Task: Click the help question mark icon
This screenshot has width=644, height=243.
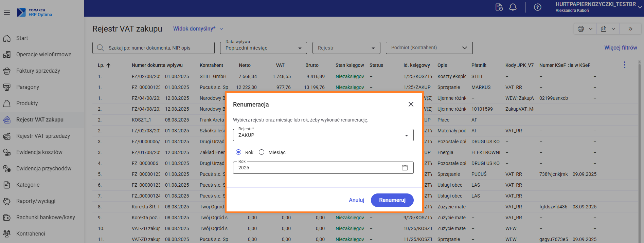Action: (537, 7)
